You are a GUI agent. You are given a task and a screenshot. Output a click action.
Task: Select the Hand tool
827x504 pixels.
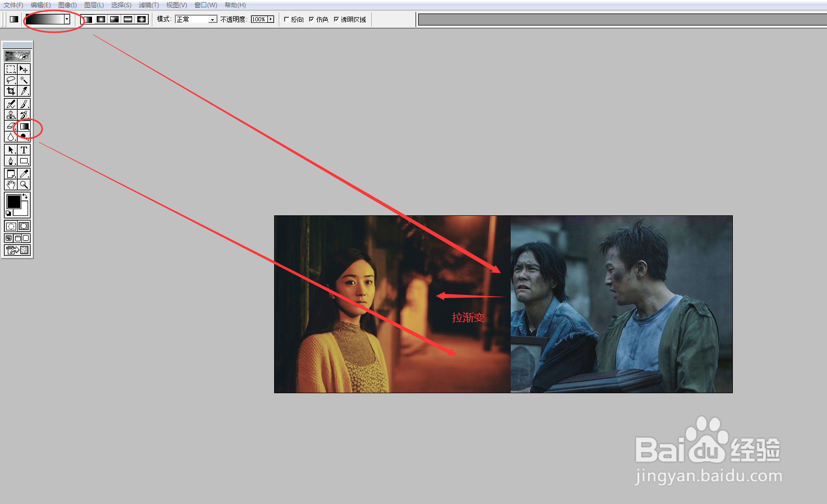10,185
